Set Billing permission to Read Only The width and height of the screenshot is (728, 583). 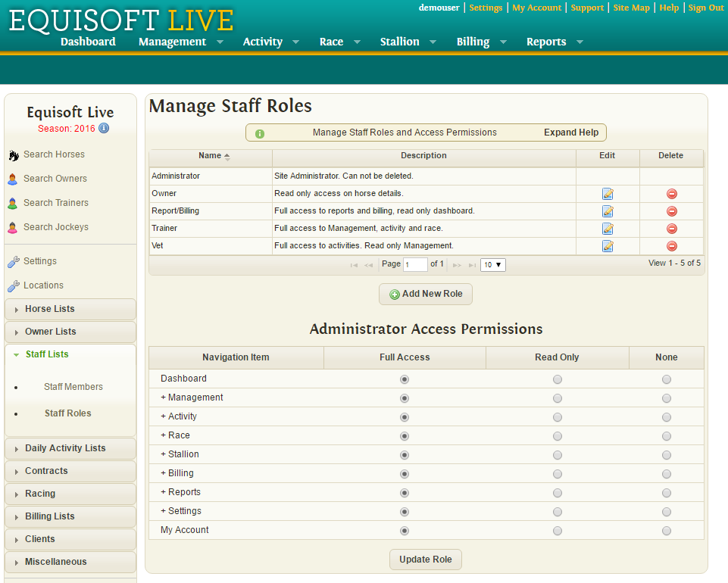(x=557, y=474)
